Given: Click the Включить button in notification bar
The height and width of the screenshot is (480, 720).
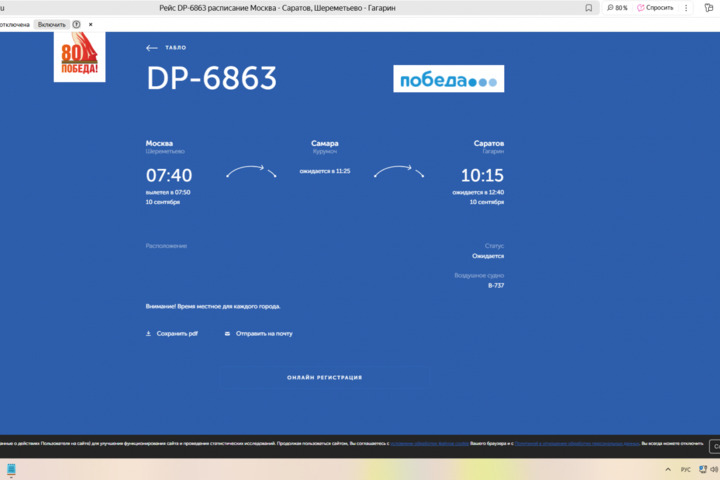Looking at the screenshot, I should 51,24.
